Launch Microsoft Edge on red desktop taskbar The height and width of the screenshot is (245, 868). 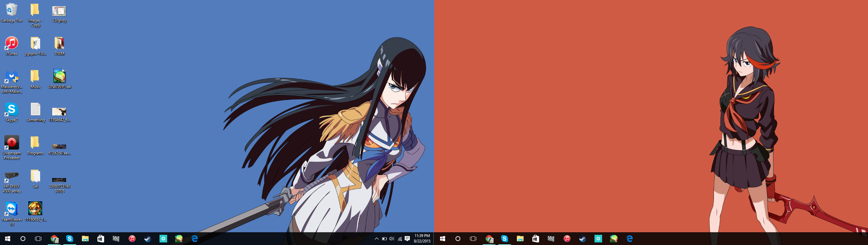[x=630, y=239]
